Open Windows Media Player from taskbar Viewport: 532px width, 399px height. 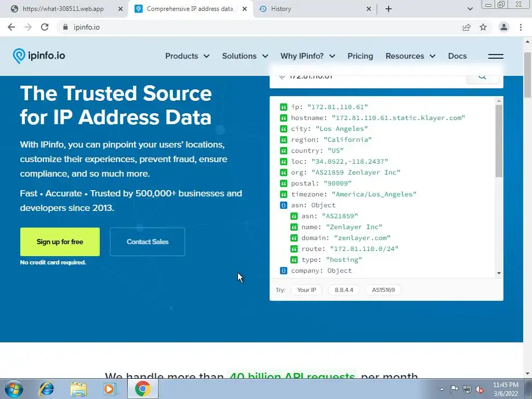coord(110,389)
